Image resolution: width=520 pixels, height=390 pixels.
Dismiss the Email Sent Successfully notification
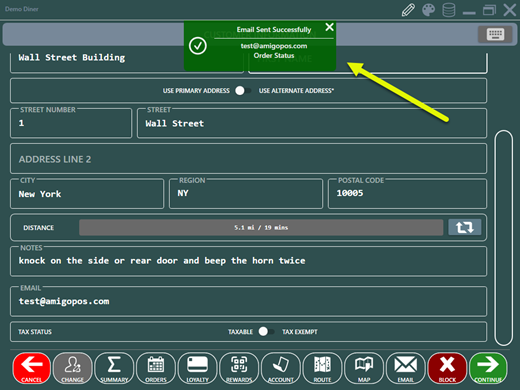(x=329, y=27)
